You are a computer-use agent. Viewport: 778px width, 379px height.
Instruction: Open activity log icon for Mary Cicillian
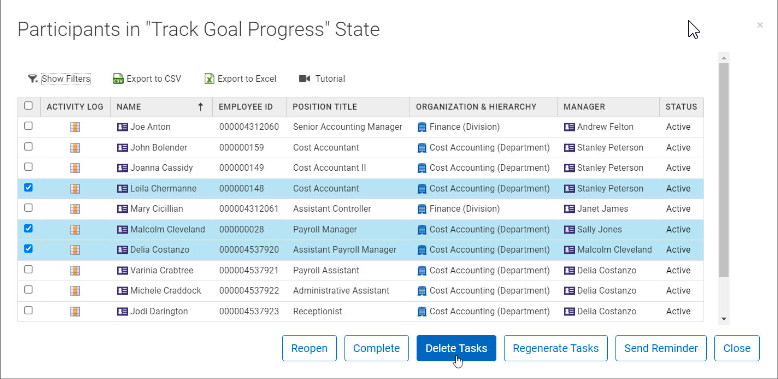[x=75, y=209]
